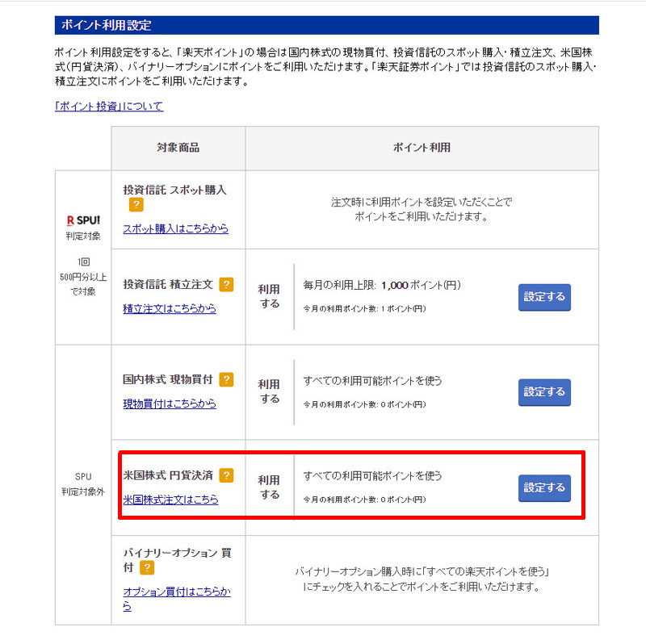The height and width of the screenshot is (644, 646).
Task: Click 設定する in the 国内株式 現物買付 row
Action: (544, 392)
